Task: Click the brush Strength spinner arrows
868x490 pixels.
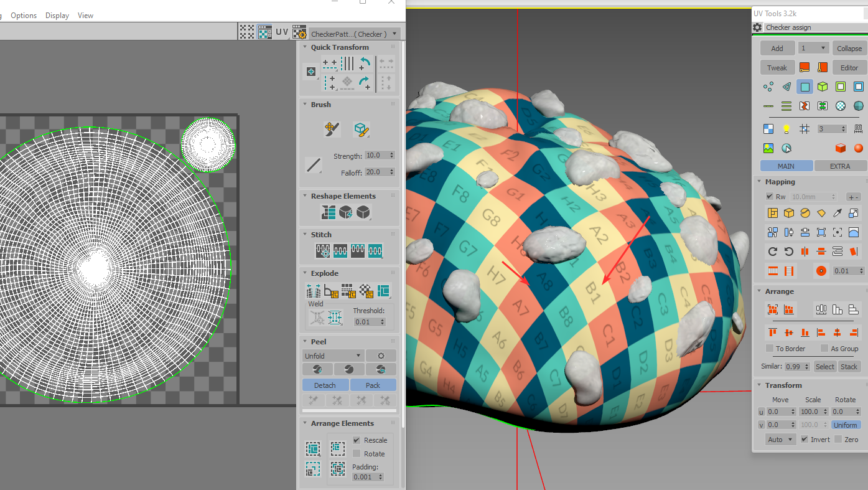Action: 391,156
